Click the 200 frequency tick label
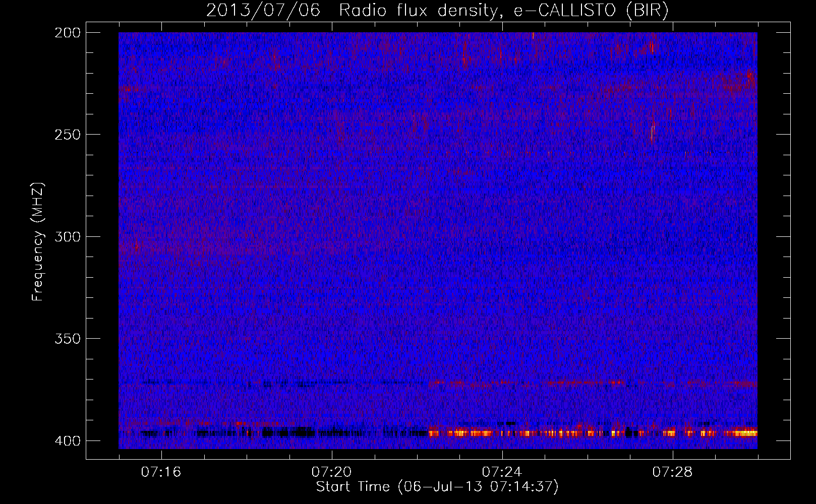 coord(67,33)
